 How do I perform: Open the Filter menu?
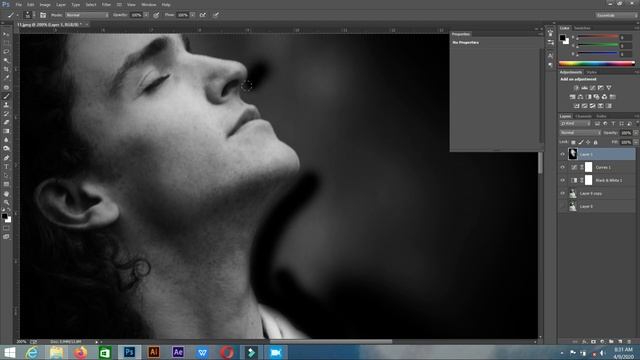pos(106,4)
